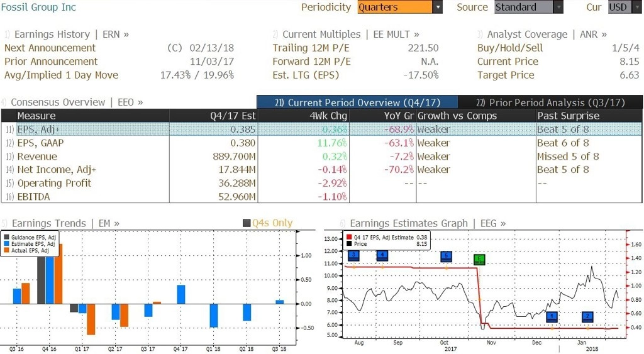Screen dimensions: 644x354
Task: Open Analyst Coverage ANR section
Action: point(542,35)
